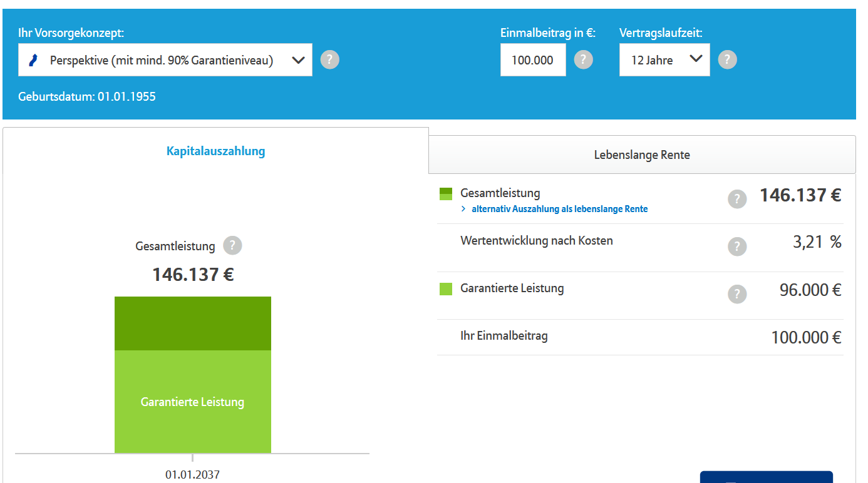868x483 pixels.
Task: Click the Garantierte Leistung bar segment
Action: (193, 402)
